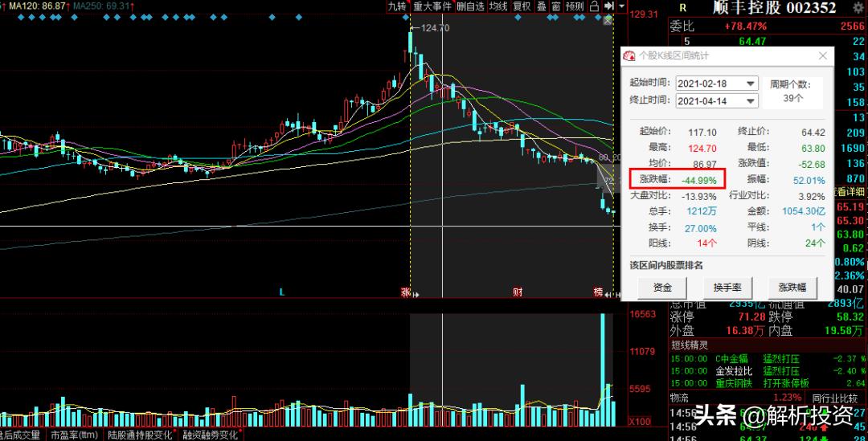This screenshot has height=441, width=868.
Task: Click the 起始价 117.10 value
Action: coord(702,133)
